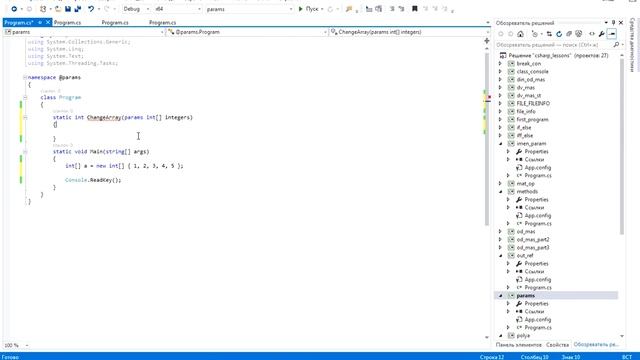This screenshot has height=360, width=640.
Task: Undo the last edit with the Undo icon
Action: coord(91,9)
